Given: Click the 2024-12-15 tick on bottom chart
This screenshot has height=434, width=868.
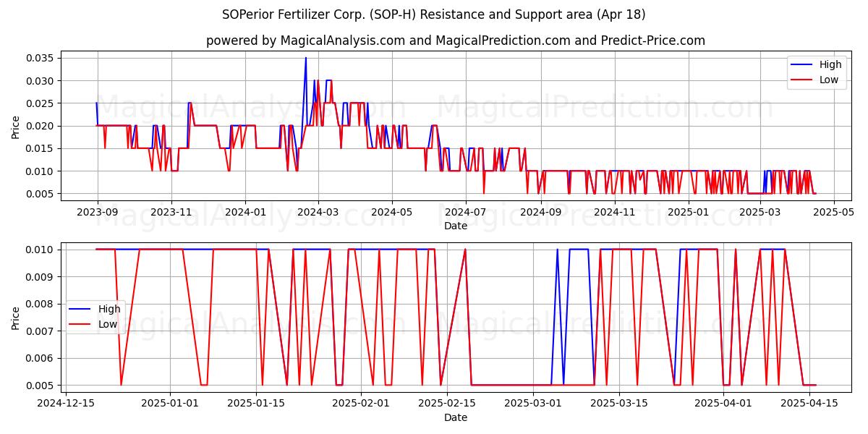Looking at the screenshot, I should tap(66, 404).
